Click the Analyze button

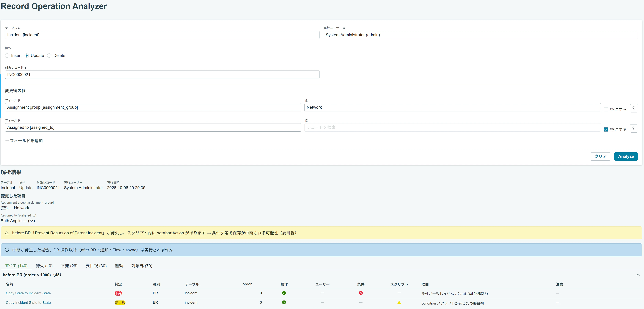tap(626, 156)
